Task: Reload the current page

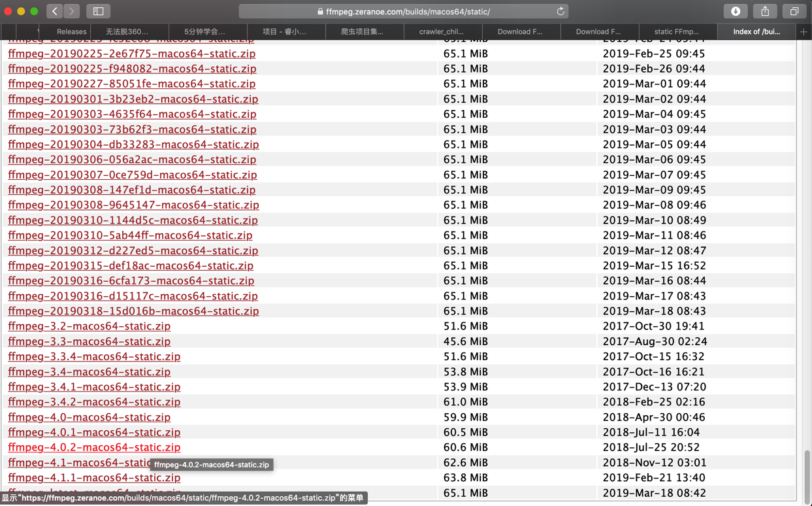Action: tap(560, 10)
